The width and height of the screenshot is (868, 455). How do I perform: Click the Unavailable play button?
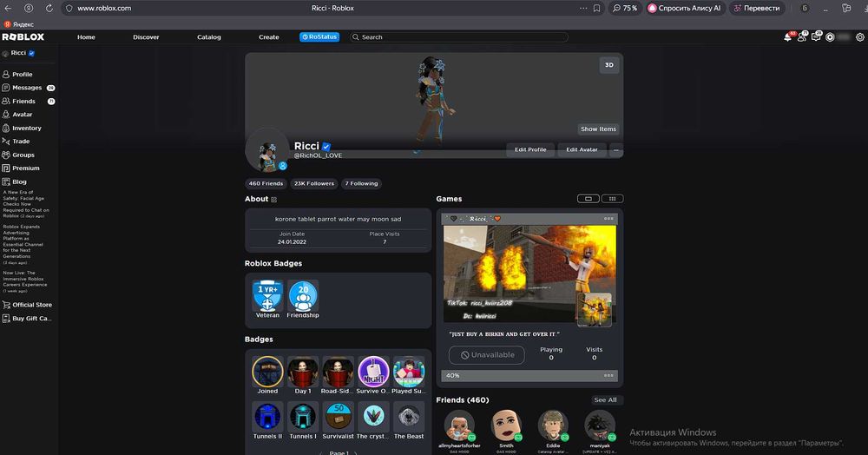coord(487,355)
